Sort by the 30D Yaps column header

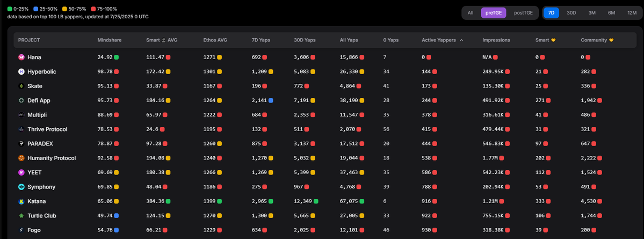305,40
